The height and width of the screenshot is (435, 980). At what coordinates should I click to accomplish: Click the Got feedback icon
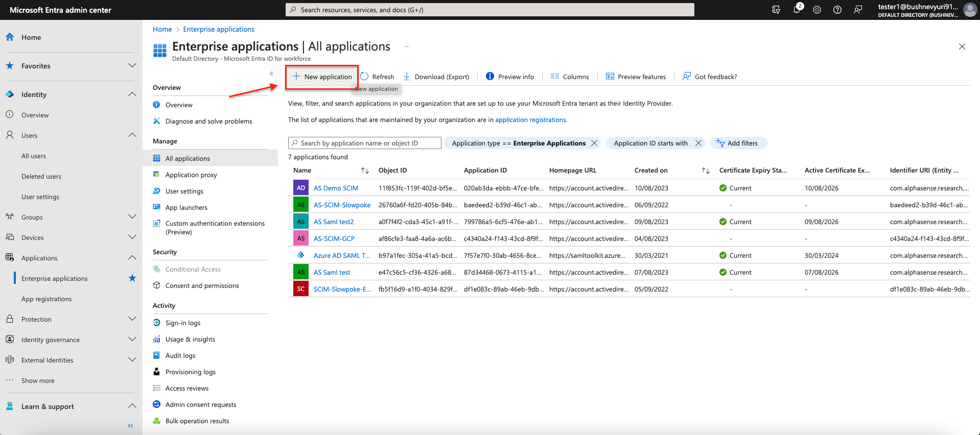coord(687,77)
